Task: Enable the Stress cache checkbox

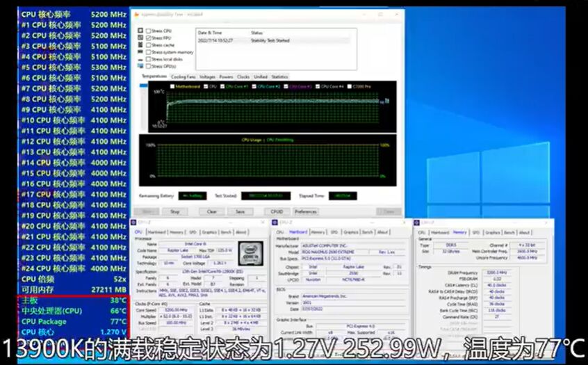Action: (149, 45)
